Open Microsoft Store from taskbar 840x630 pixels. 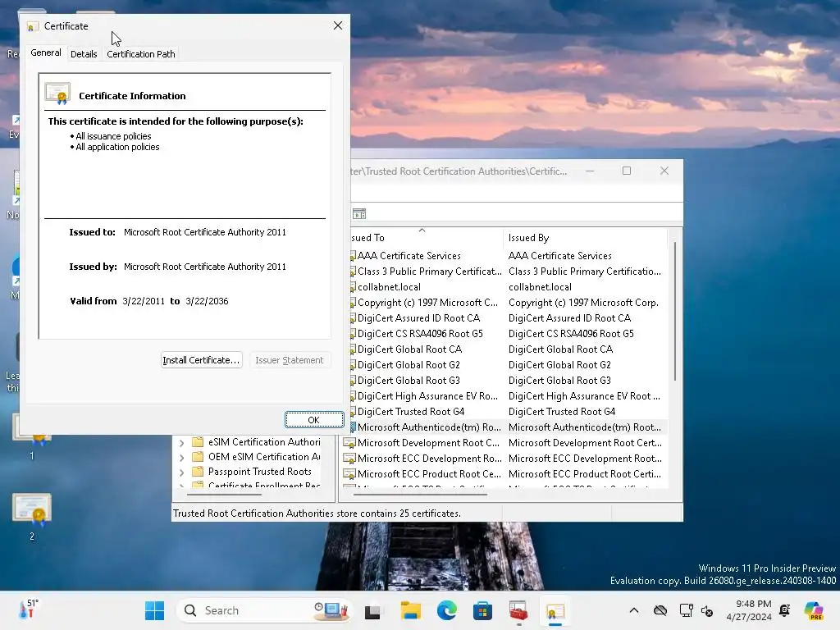coord(482,610)
